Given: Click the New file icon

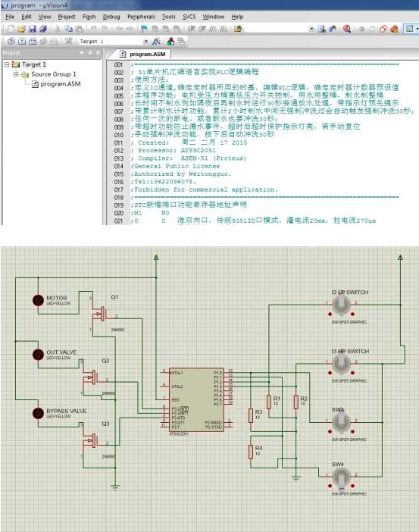Looking at the screenshot, I should (x=11, y=30).
